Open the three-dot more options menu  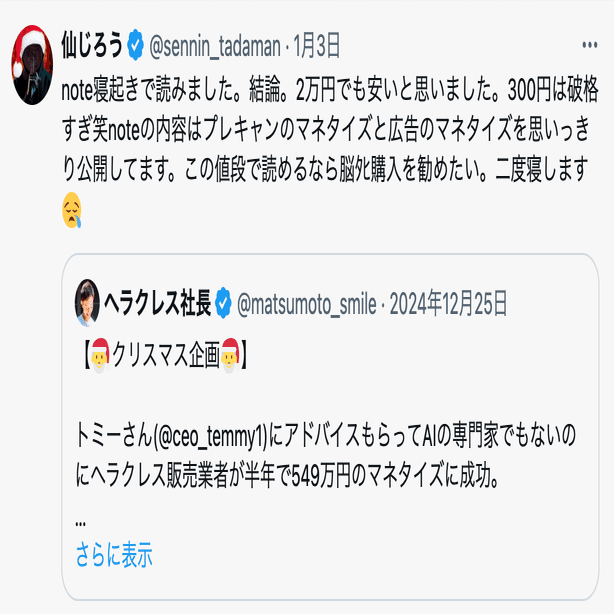(x=589, y=45)
